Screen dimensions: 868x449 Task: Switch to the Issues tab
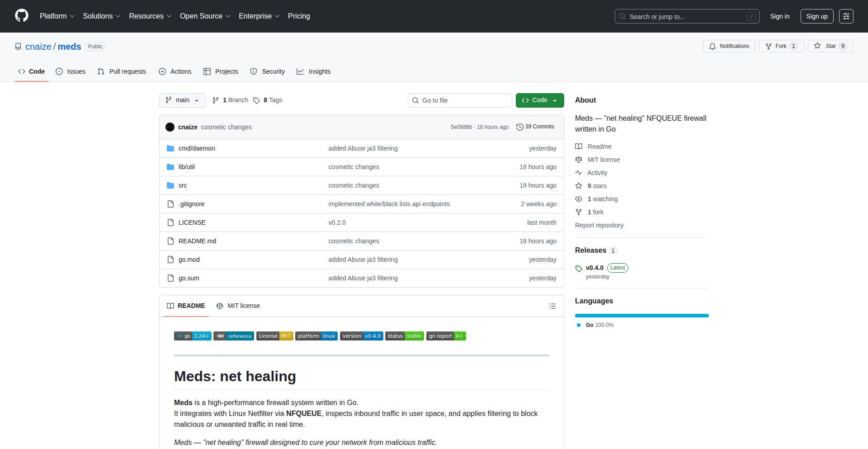[71, 71]
